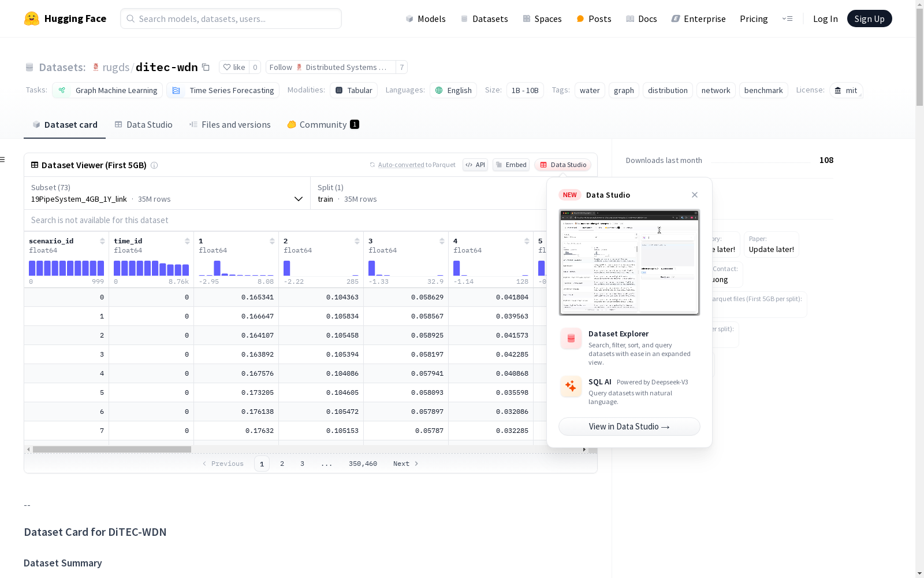Image resolution: width=924 pixels, height=578 pixels.
Task: Switch to the Dataset card tab
Action: [x=65, y=125]
